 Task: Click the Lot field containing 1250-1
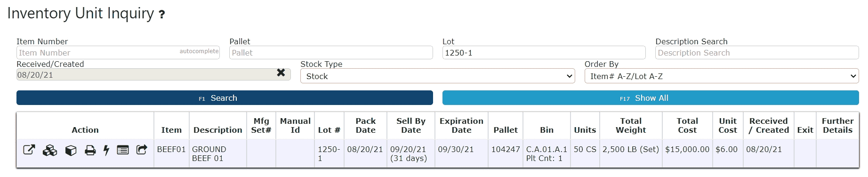(x=544, y=53)
